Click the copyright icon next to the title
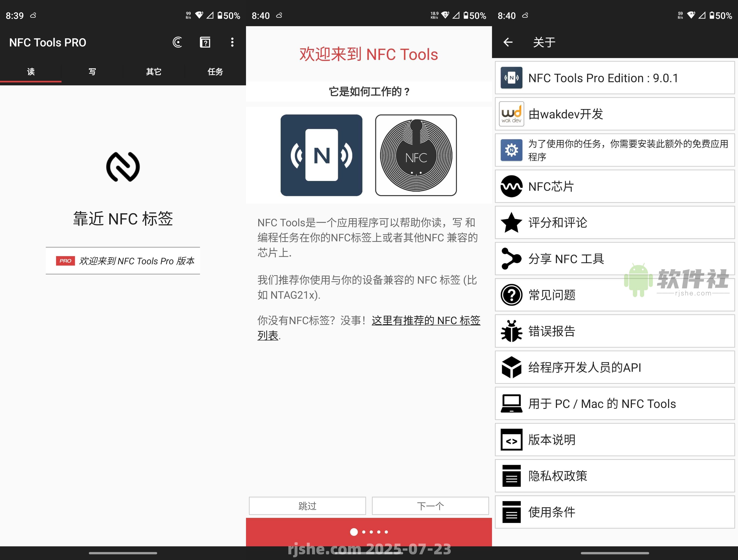 tap(177, 42)
